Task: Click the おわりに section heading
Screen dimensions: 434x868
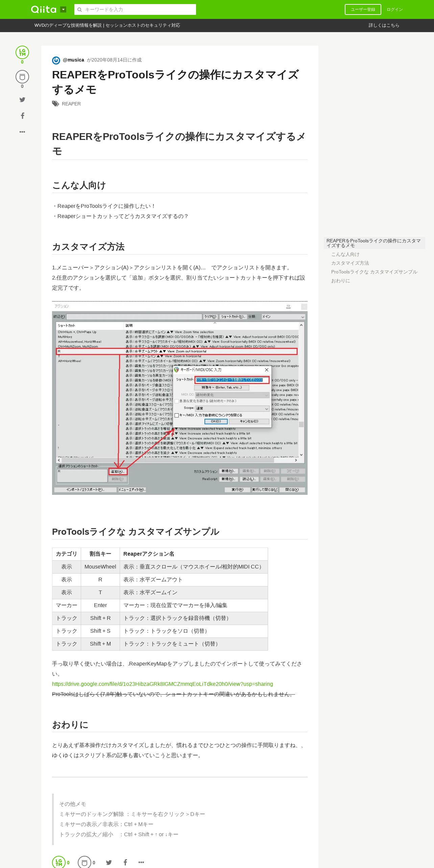Action: (70, 725)
